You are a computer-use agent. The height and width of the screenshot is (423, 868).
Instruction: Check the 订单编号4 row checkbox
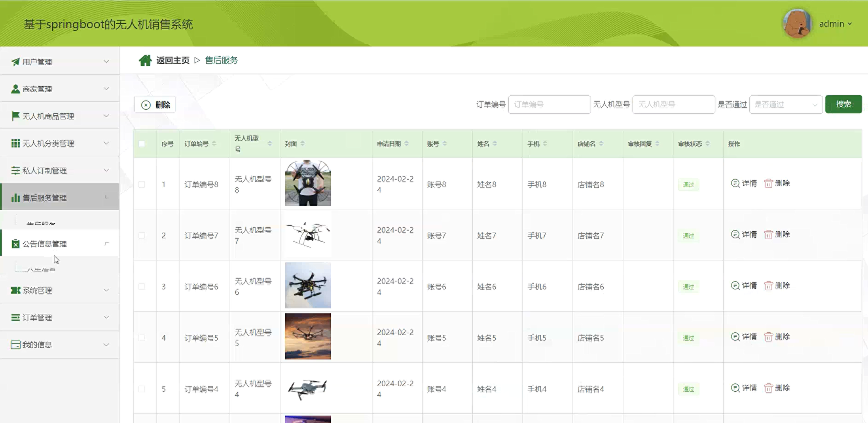click(142, 389)
